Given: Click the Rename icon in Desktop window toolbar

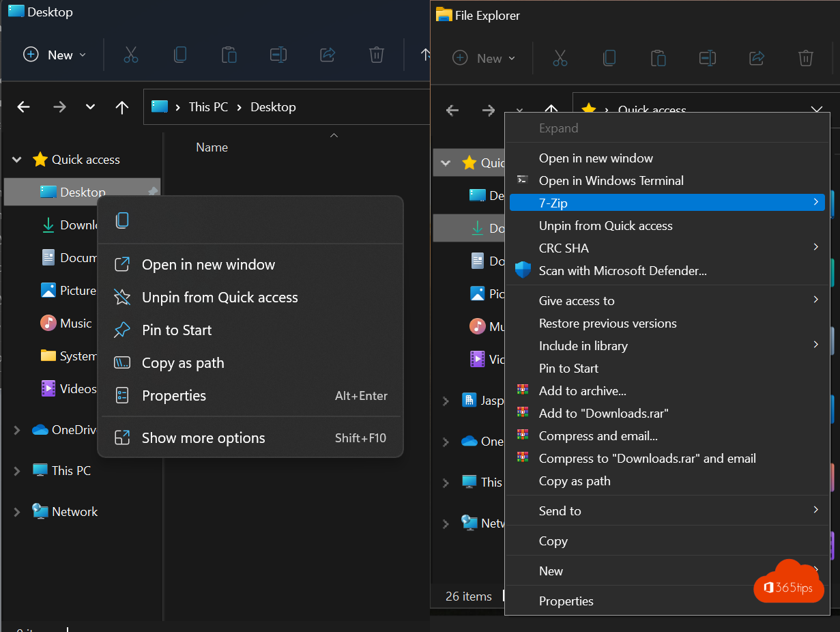Looking at the screenshot, I should click(x=278, y=55).
